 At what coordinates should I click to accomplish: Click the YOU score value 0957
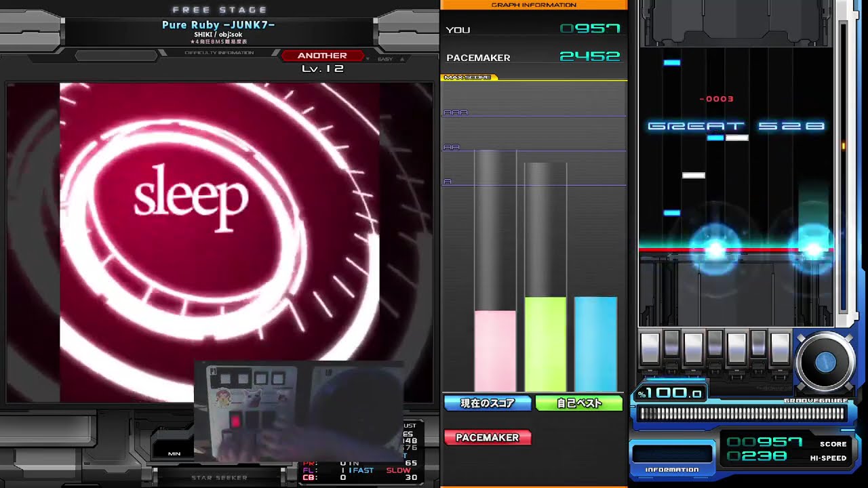pos(590,28)
